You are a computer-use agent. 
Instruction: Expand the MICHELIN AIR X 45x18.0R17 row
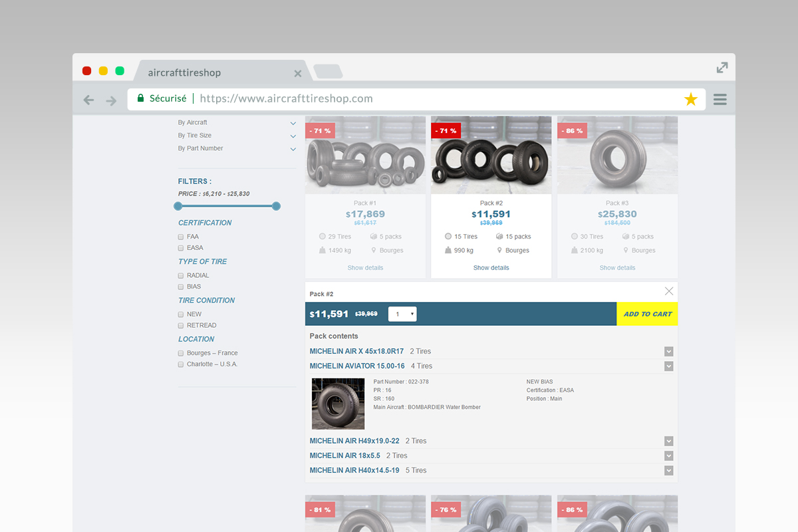click(x=669, y=351)
